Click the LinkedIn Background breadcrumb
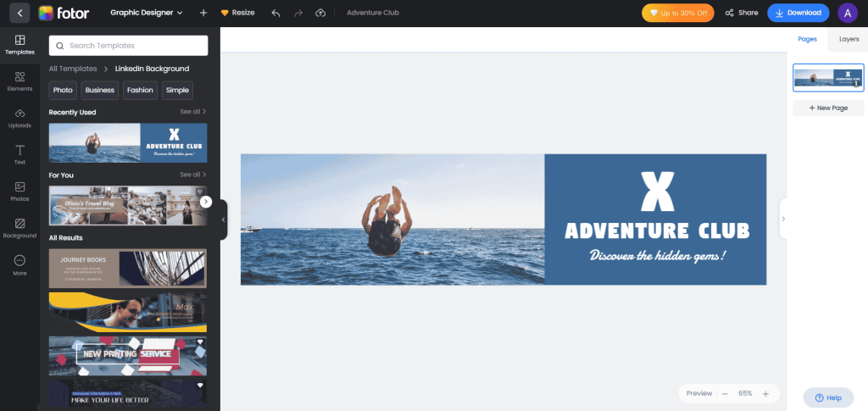Screen dimensions: 868x411 tap(153, 69)
